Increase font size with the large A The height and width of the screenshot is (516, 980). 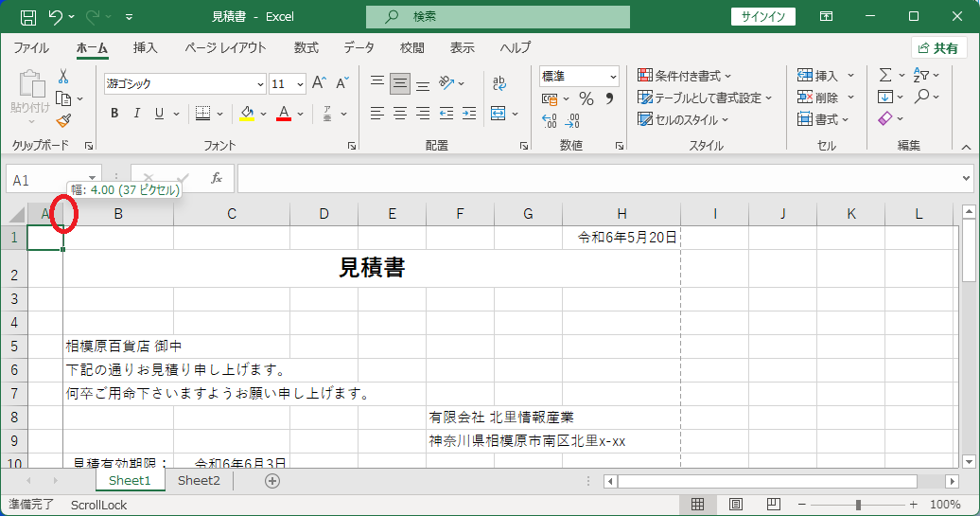(319, 83)
